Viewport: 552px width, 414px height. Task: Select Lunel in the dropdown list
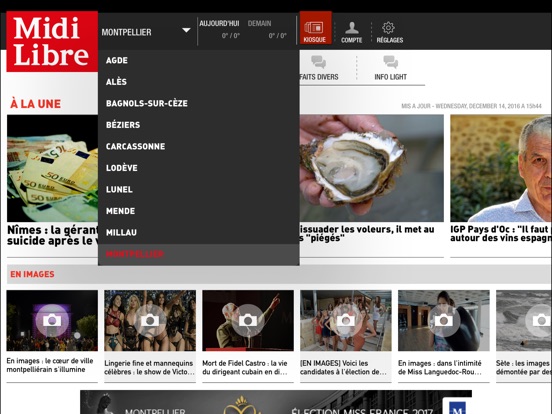[199, 189]
